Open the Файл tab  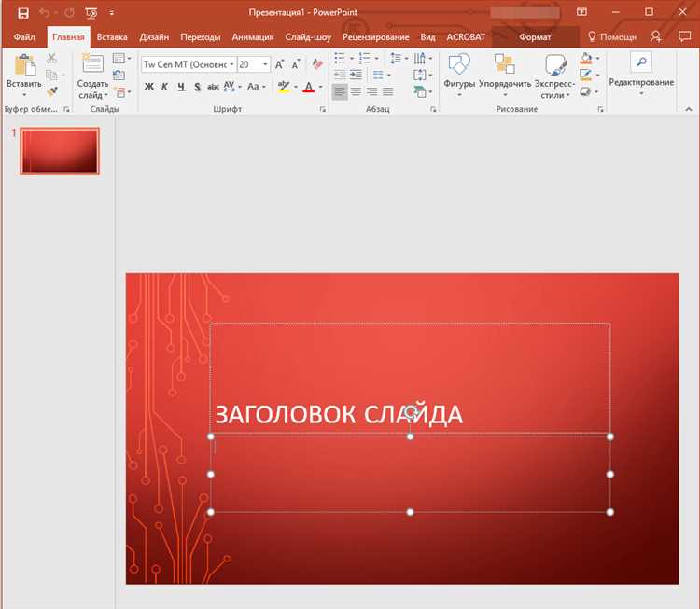pos(24,37)
